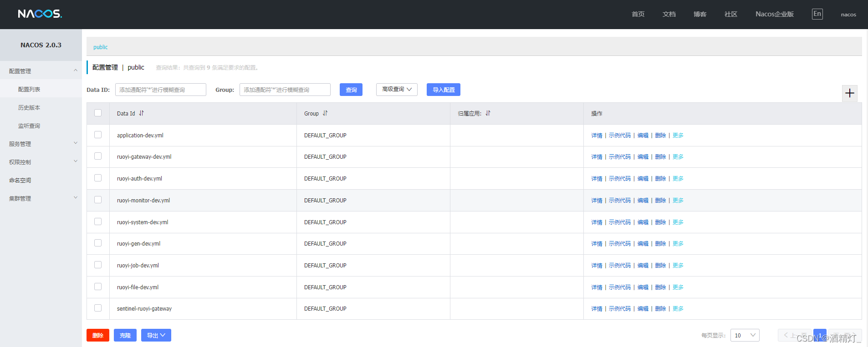Open 更多 menu for ruoyi-gen-dev.yml

(x=678, y=244)
